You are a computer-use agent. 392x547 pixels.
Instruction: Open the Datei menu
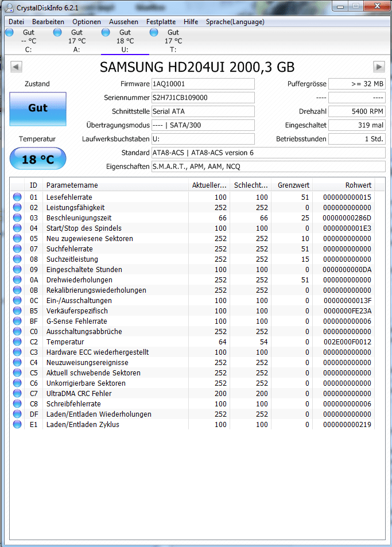17,22
